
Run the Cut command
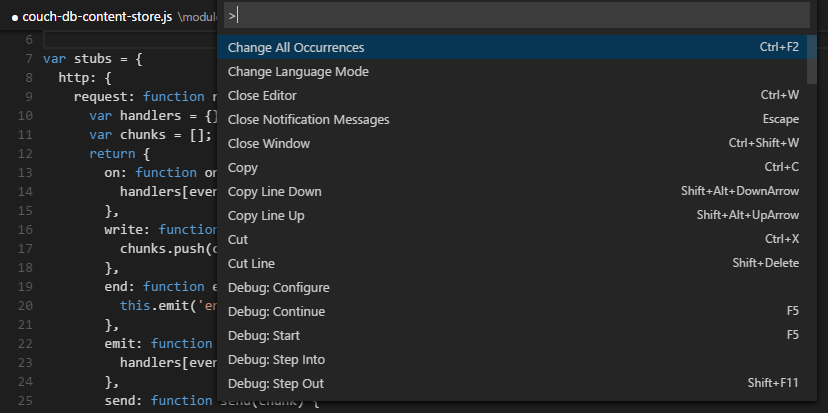(x=238, y=240)
